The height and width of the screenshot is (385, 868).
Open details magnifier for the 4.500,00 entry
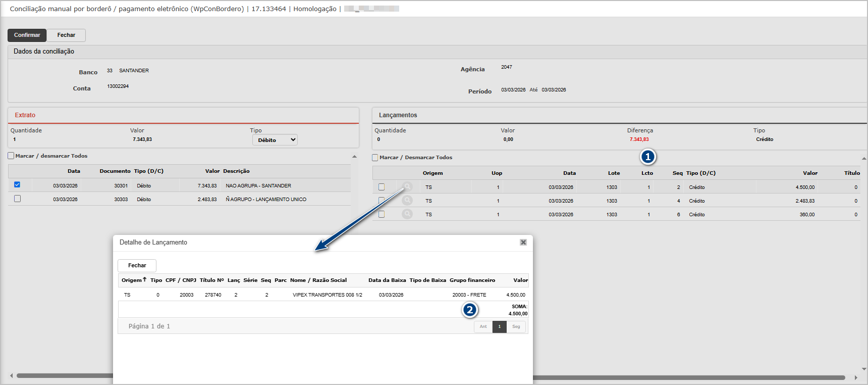point(407,187)
